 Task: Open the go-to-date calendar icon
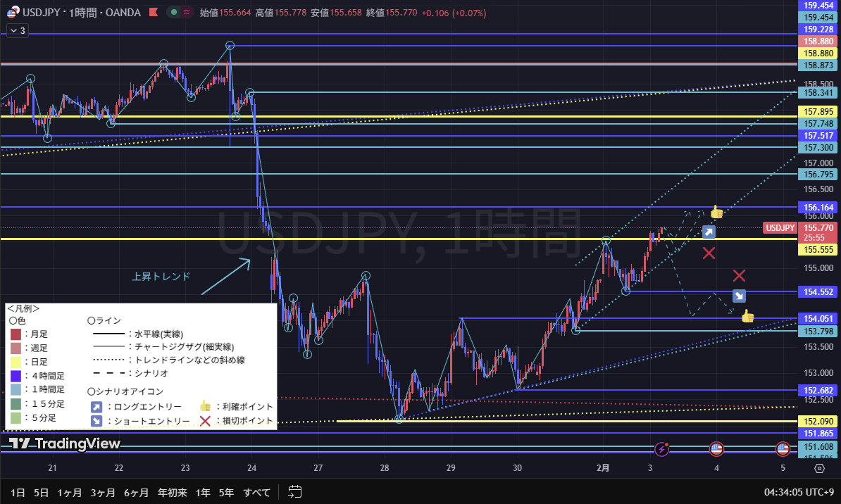point(295,492)
